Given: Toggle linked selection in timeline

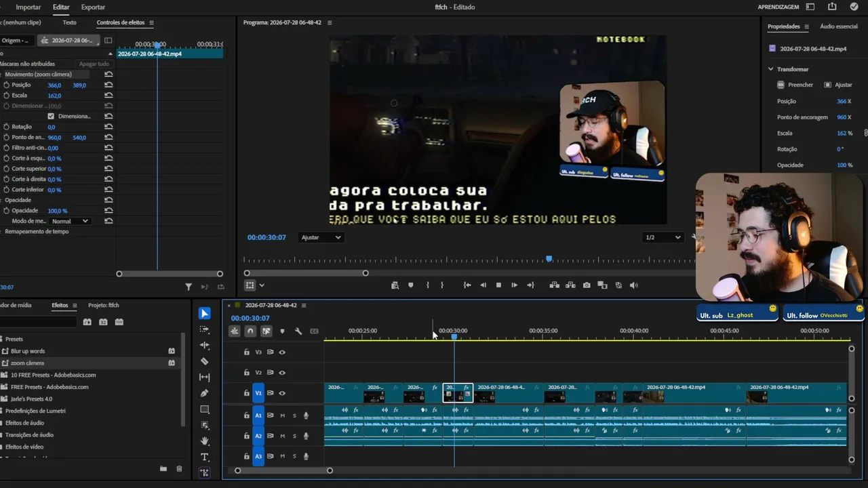Looking at the screenshot, I should (266, 331).
